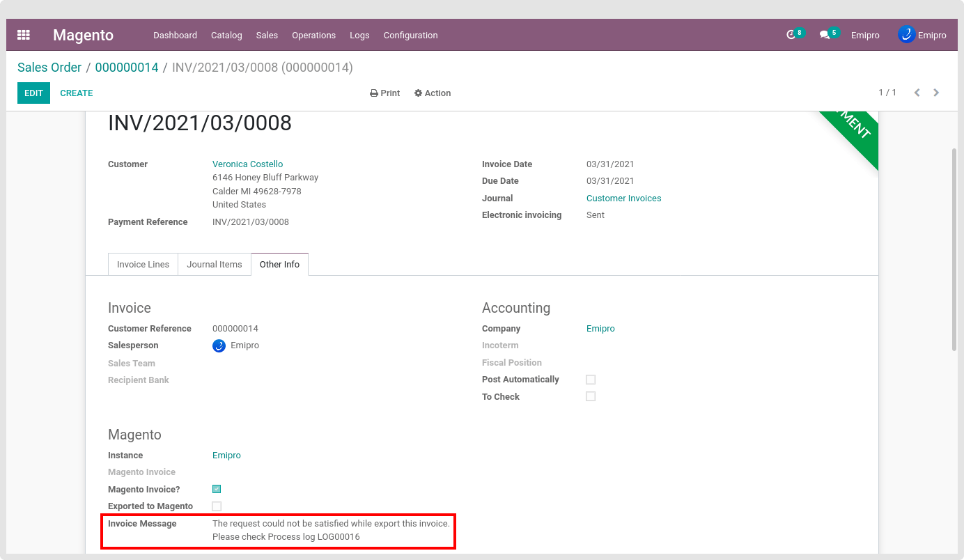Viewport: 964px width, 560px height.
Task: Click the INV/2021/03/0008 invoice heading
Action: coord(200,123)
